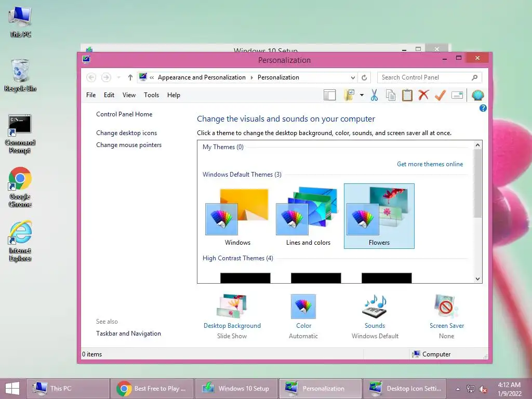Select the Windows theme
532x399 pixels.
click(237, 217)
